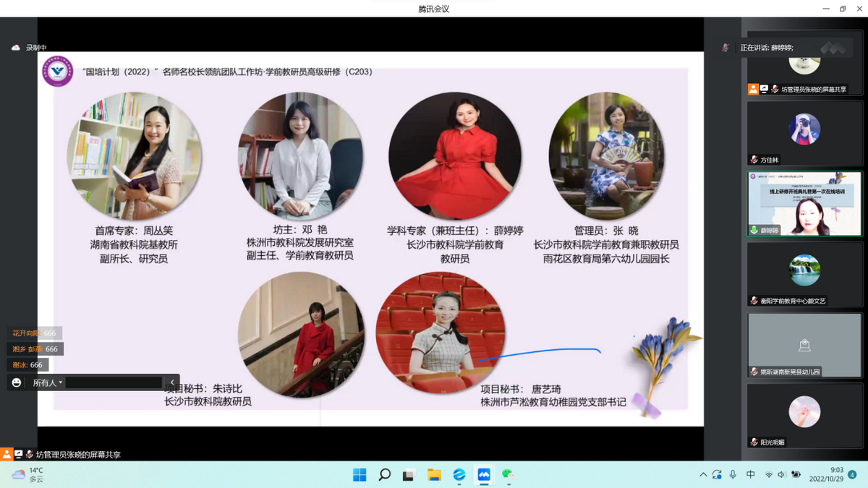The width and height of the screenshot is (868, 488).
Task: Launch Microsoft Edge from the taskbar
Action: click(459, 475)
